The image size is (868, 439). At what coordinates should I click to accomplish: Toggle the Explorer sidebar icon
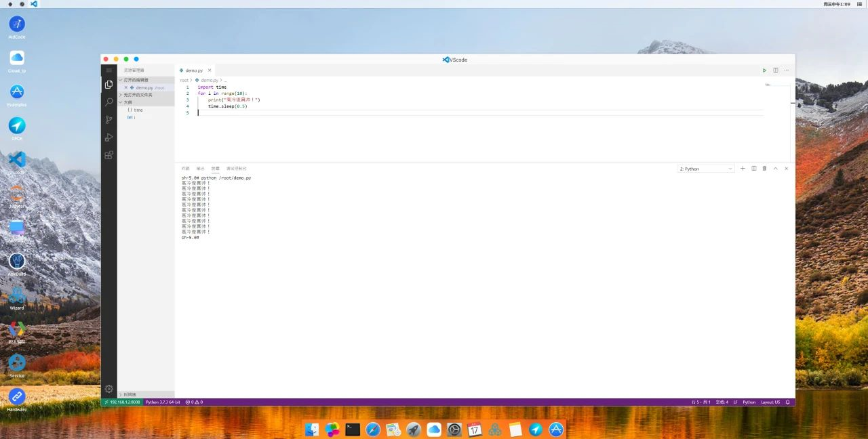point(108,85)
